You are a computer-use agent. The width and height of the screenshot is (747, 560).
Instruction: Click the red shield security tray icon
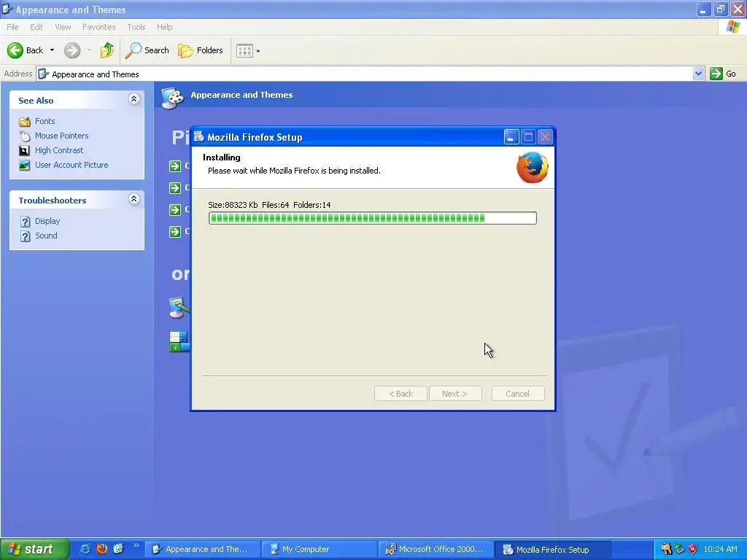(693, 549)
